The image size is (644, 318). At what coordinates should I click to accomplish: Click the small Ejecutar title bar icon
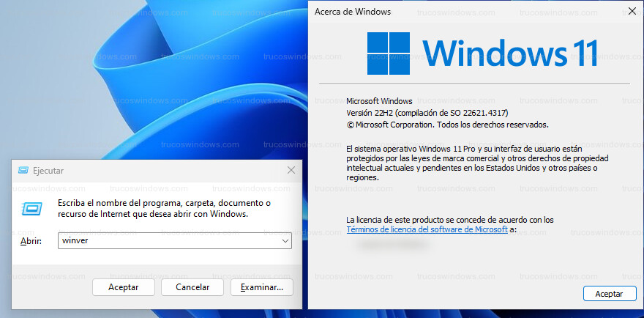pyautogui.click(x=22, y=171)
